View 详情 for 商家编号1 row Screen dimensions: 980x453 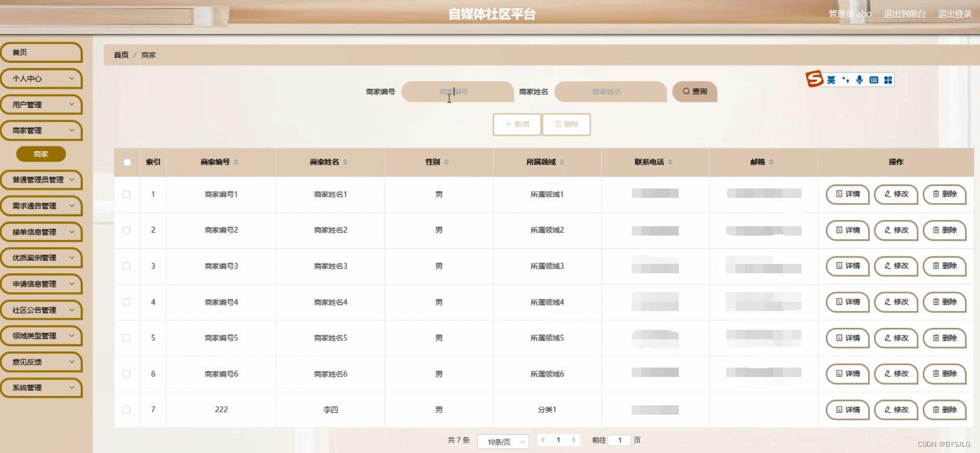(x=848, y=195)
